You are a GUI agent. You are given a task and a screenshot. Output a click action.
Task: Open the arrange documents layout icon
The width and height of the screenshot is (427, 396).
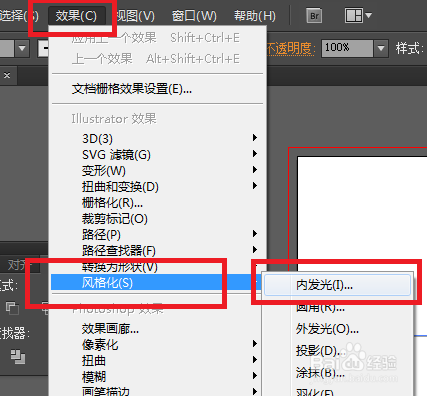pyautogui.click(x=354, y=16)
